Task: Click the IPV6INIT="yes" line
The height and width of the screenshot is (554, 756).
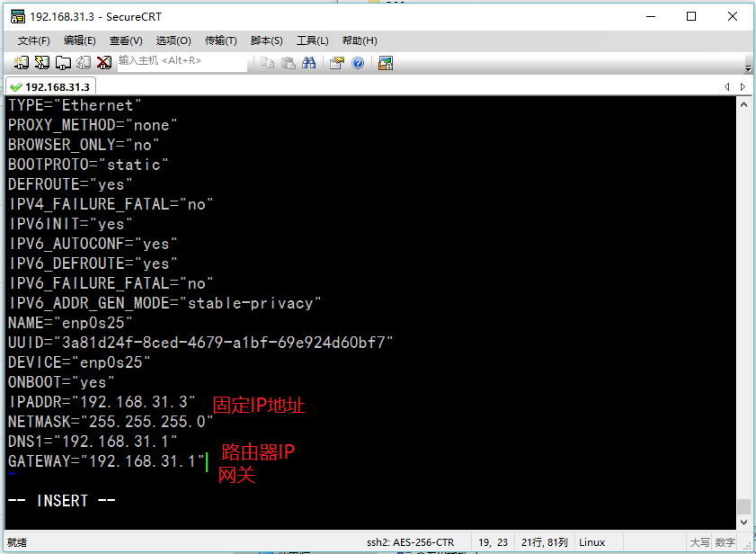Action: pos(70,224)
